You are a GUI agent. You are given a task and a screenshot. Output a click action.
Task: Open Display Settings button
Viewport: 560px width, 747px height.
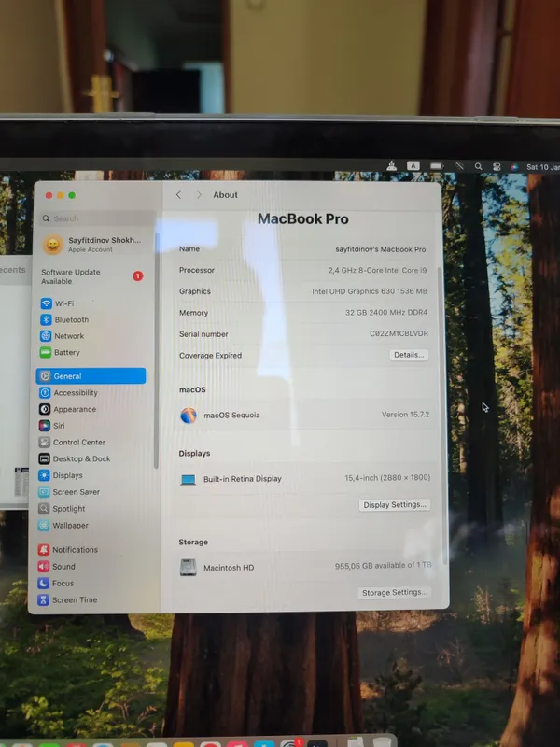point(394,505)
